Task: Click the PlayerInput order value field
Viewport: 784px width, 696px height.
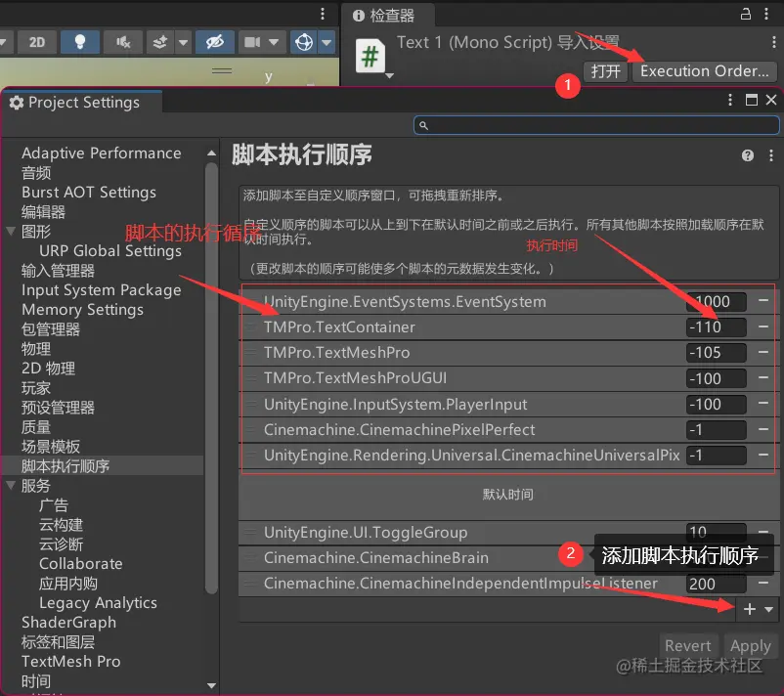Action: 716,404
